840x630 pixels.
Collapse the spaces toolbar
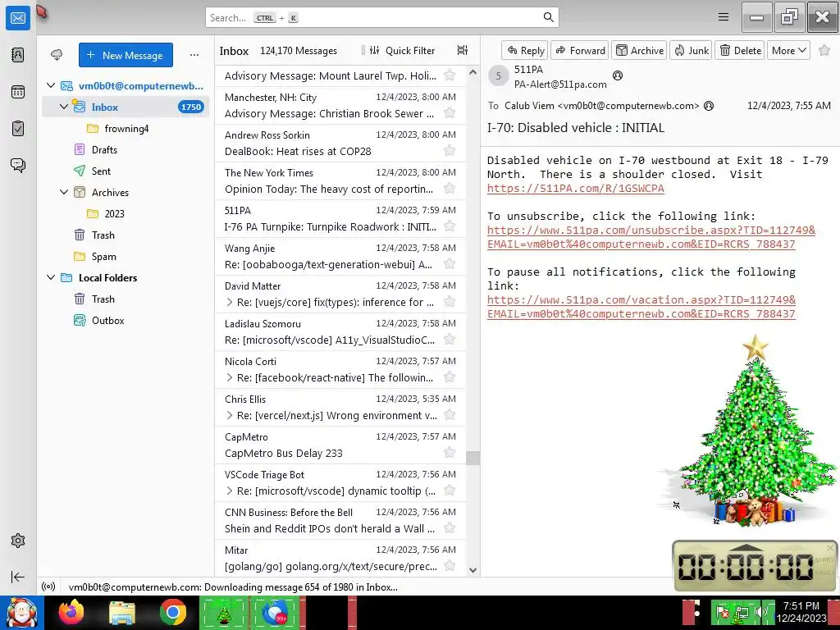point(18,577)
